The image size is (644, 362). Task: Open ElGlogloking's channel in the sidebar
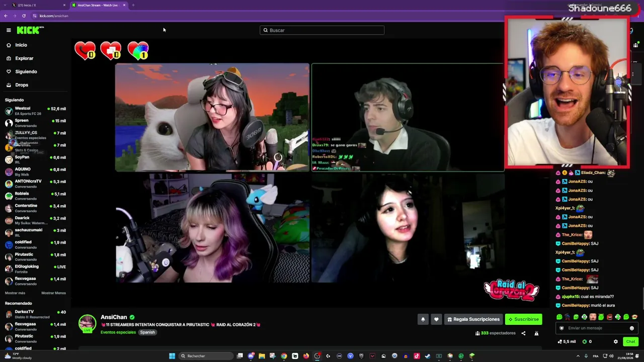click(35, 269)
